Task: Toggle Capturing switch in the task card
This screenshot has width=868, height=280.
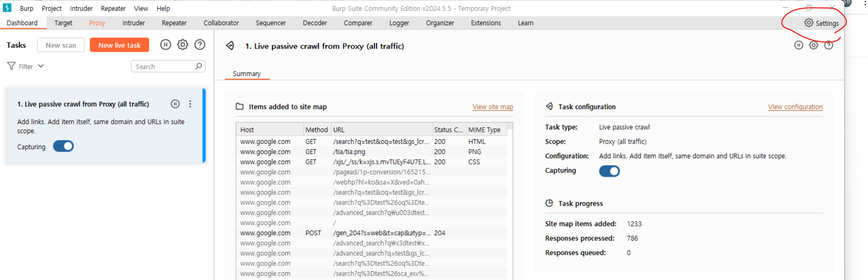Action: tap(63, 146)
